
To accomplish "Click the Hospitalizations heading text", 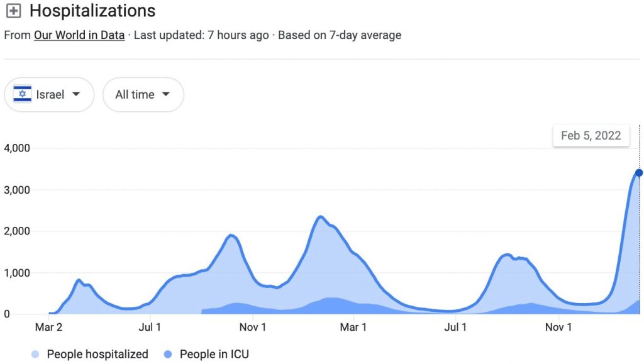I will click(x=92, y=11).
